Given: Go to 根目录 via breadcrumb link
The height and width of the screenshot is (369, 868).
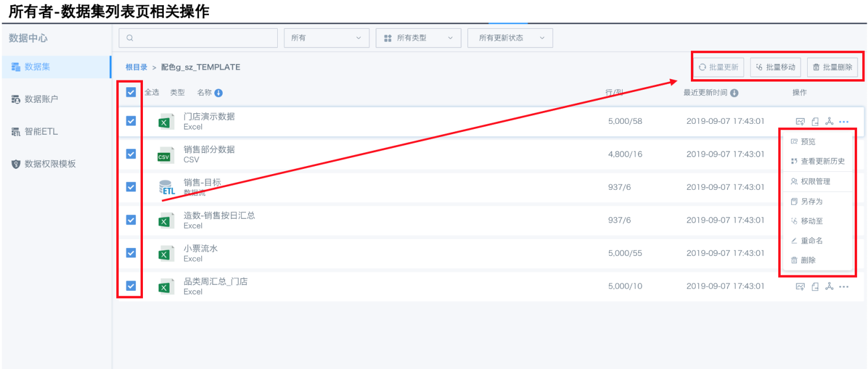Looking at the screenshot, I should tap(137, 67).
